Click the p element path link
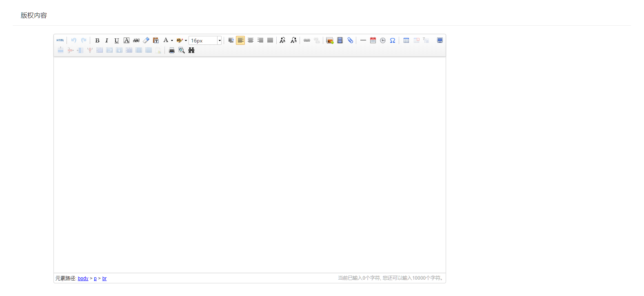644x296 pixels. [95, 278]
